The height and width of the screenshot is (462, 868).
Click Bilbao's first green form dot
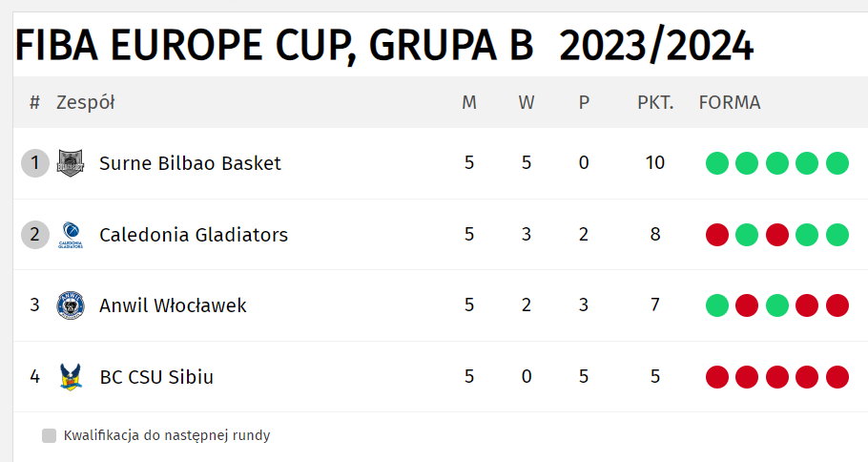pos(717,163)
